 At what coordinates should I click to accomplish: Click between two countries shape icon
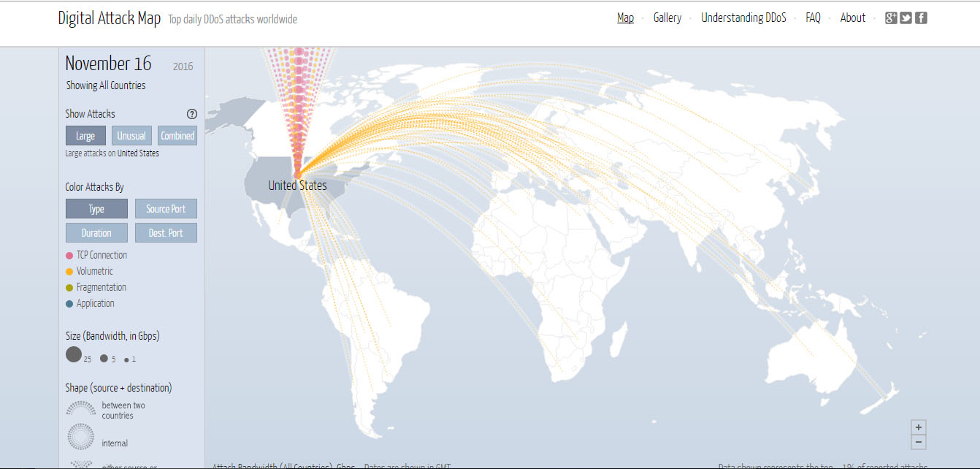point(81,408)
